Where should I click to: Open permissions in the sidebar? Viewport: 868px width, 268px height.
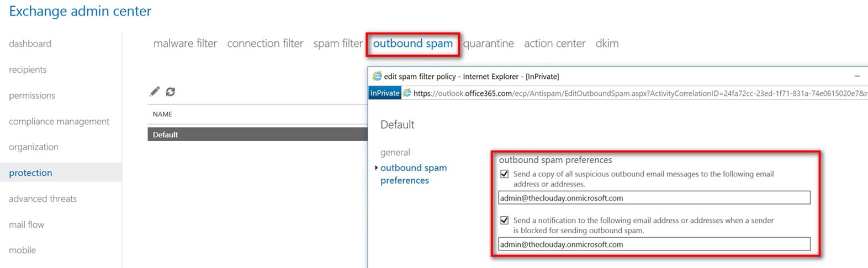(32, 95)
